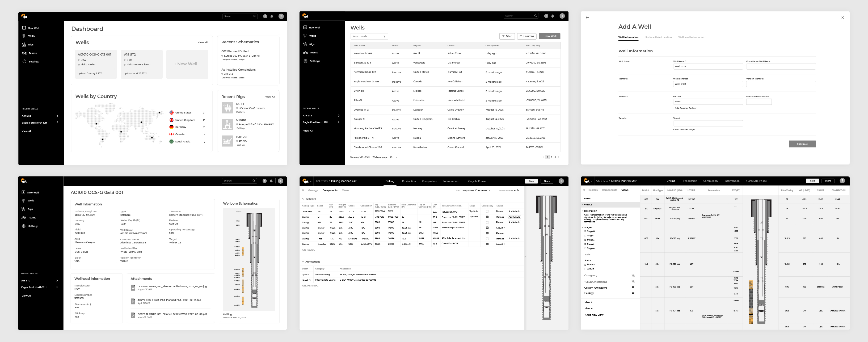Viewport: 868px width, 342px height.
Task: Toggle Contigency checkbox for Conductor Jet row
Action: pyautogui.click(x=487, y=212)
